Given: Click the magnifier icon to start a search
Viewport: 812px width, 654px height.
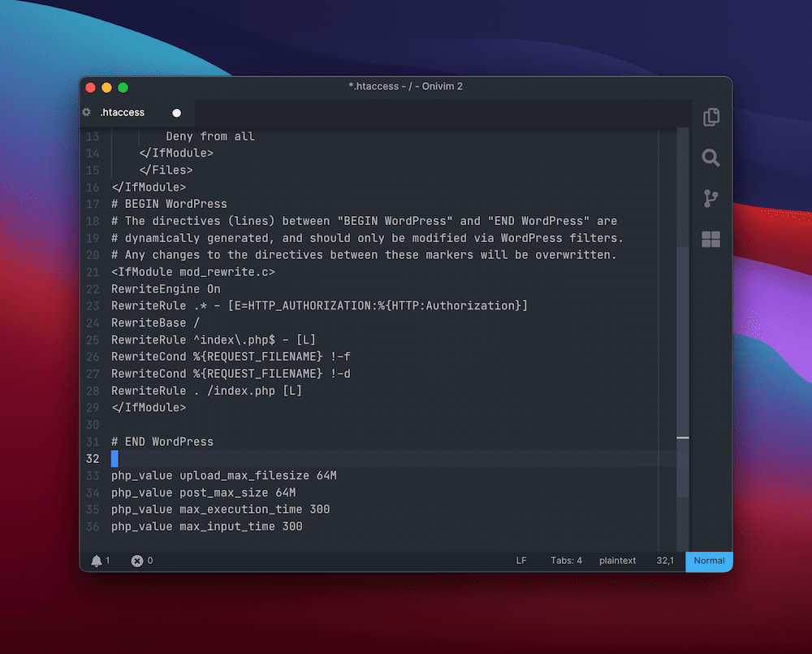Looking at the screenshot, I should click(710, 158).
